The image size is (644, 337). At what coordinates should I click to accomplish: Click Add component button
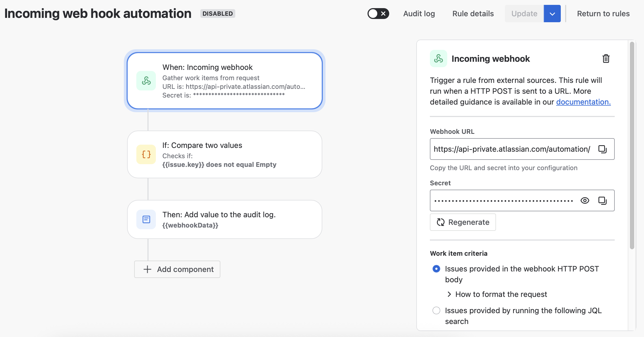point(177,269)
